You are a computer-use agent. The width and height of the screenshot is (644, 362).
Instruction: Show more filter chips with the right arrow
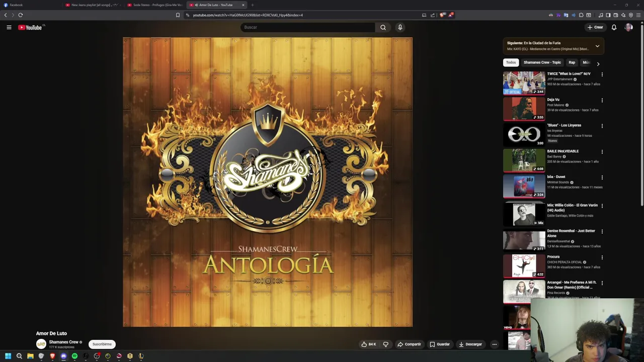[x=598, y=64]
